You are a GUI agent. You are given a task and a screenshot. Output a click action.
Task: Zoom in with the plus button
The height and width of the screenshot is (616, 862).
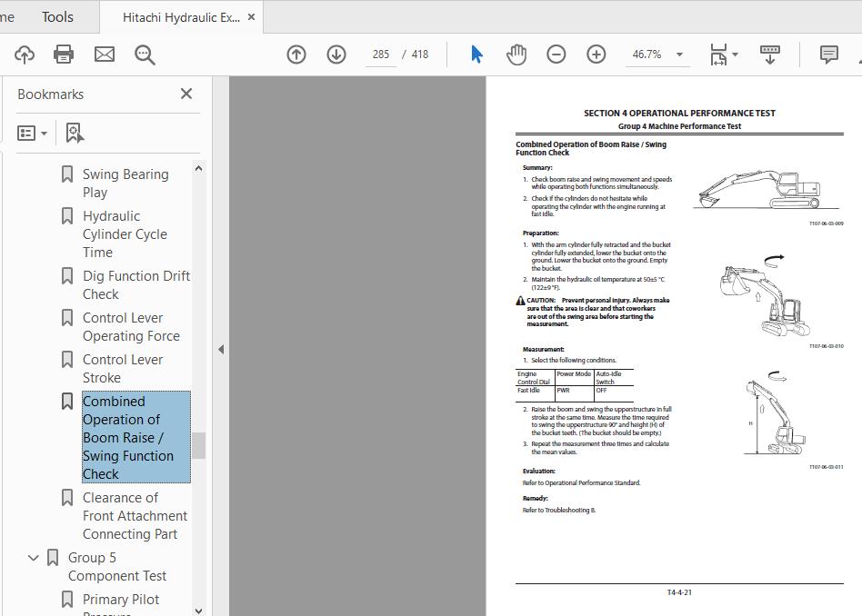[596, 55]
